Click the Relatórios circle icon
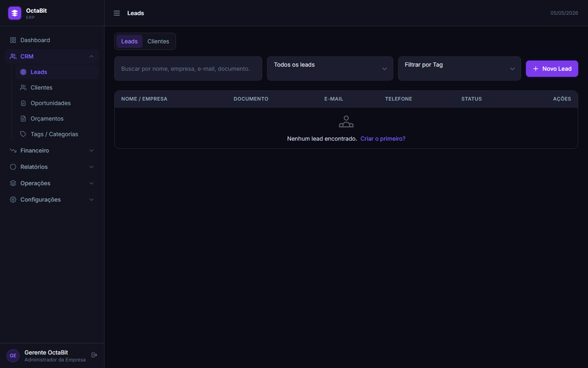 point(13,167)
